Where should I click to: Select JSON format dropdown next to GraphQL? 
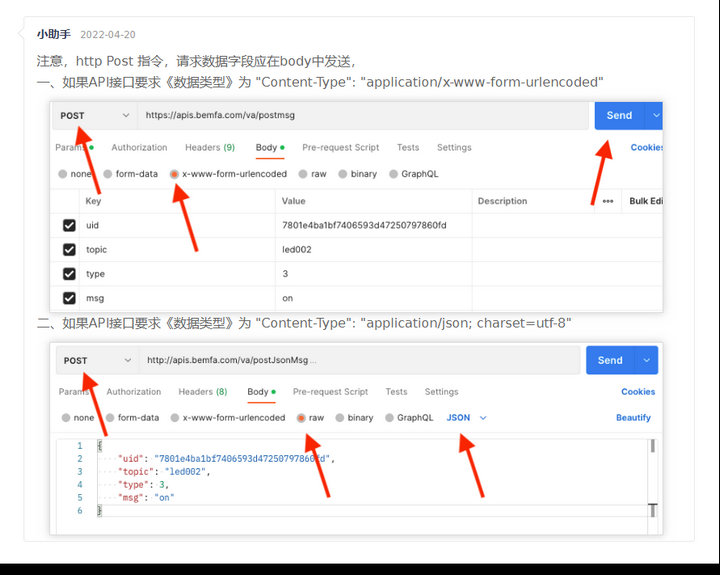pos(466,418)
